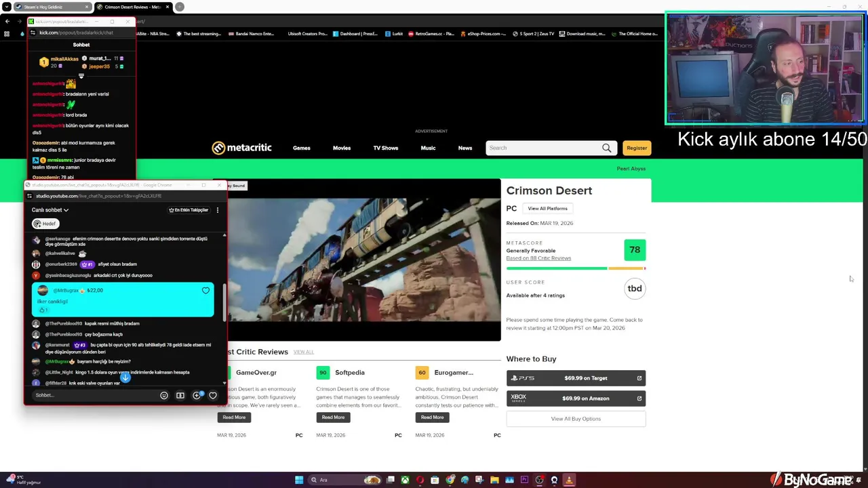This screenshot has height=488, width=868.
Task: Open the Dashboard | PressE... bookmark
Action: point(355,33)
